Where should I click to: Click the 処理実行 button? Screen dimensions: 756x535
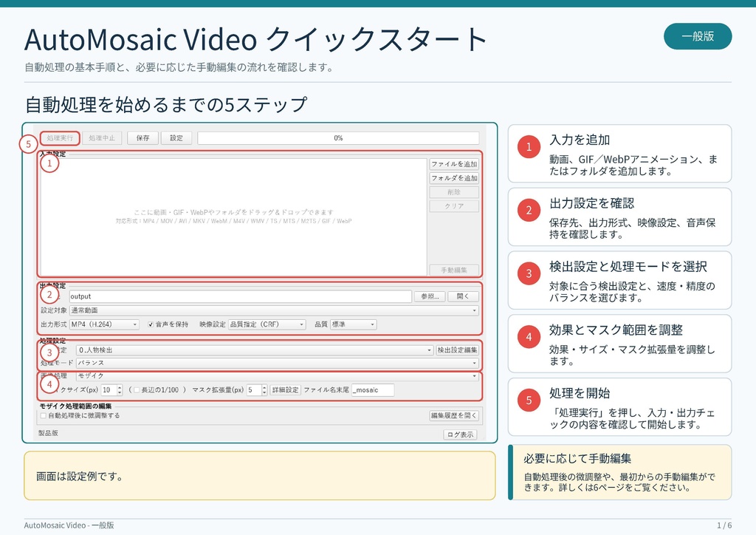pos(60,138)
